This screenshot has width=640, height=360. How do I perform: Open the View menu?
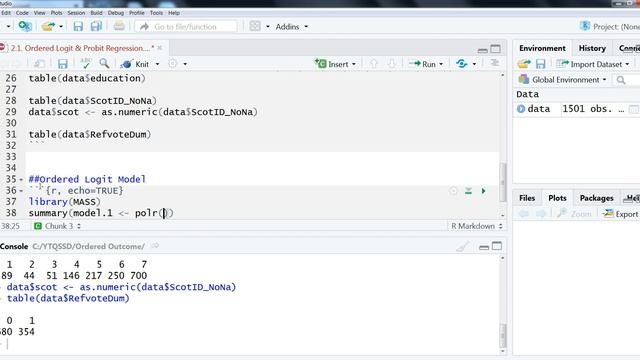40,13
